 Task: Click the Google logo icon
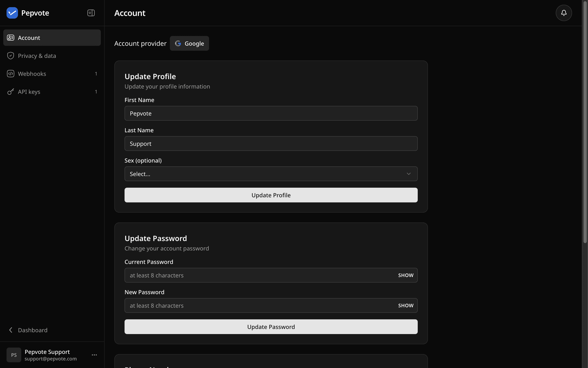coord(178,44)
